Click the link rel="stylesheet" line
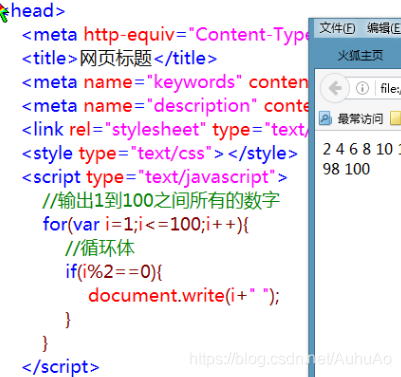This screenshot has width=401, height=377. tap(165, 130)
